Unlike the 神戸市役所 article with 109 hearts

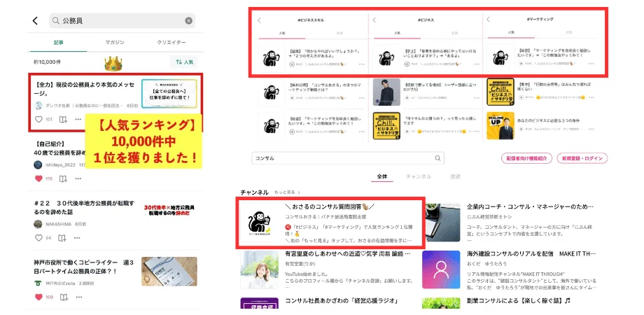(x=38, y=297)
